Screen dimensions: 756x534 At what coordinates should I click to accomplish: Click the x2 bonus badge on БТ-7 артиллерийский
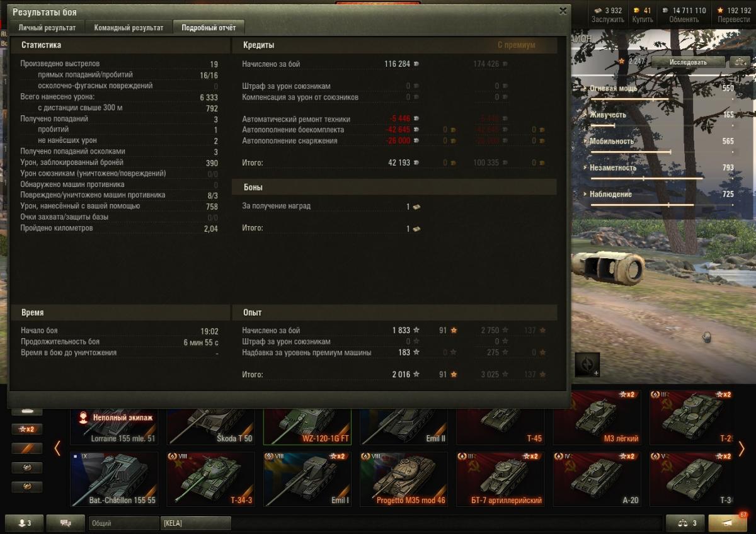(529, 457)
